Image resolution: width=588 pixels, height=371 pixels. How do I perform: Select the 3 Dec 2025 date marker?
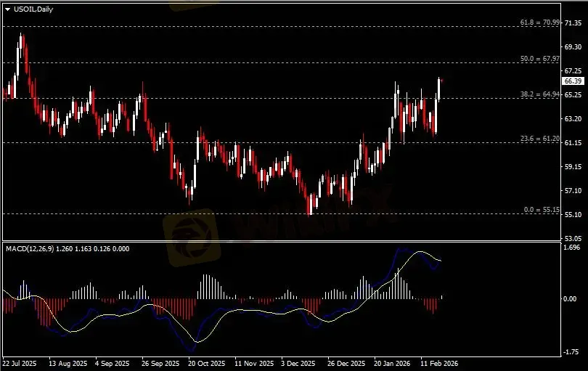click(x=298, y=362)
